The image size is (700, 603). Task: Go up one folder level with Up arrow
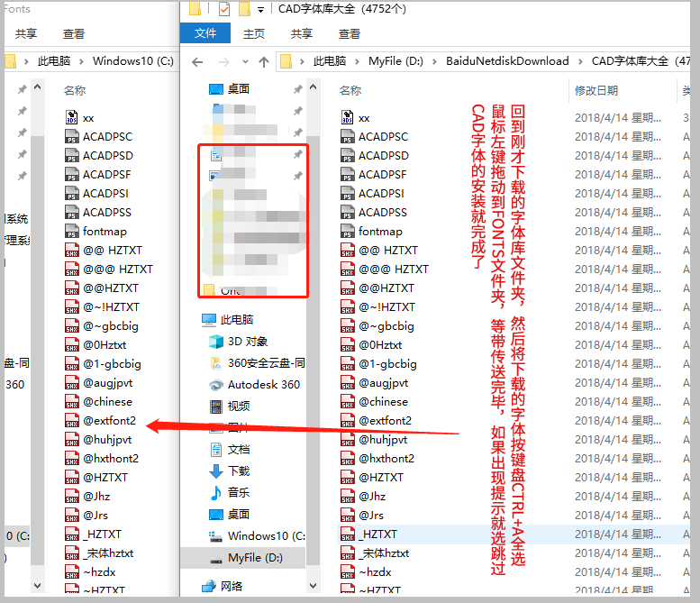click(x=264, y=61)
